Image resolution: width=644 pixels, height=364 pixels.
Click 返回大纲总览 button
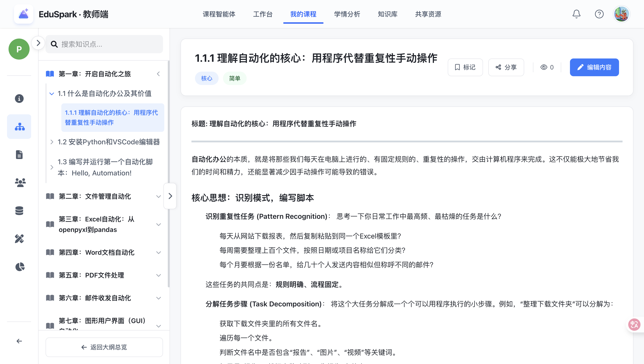pyautogui.click(x=104, y=347)
